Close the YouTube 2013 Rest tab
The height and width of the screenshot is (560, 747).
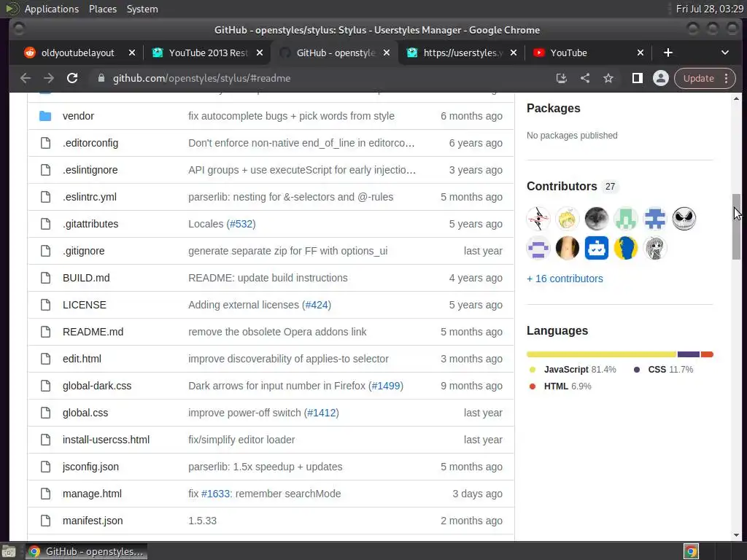[260, 52]
